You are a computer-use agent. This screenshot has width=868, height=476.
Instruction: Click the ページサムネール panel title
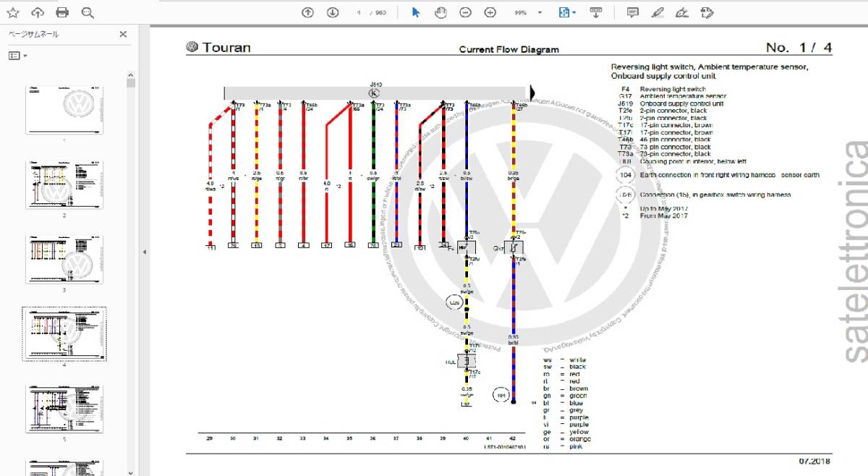34,34
